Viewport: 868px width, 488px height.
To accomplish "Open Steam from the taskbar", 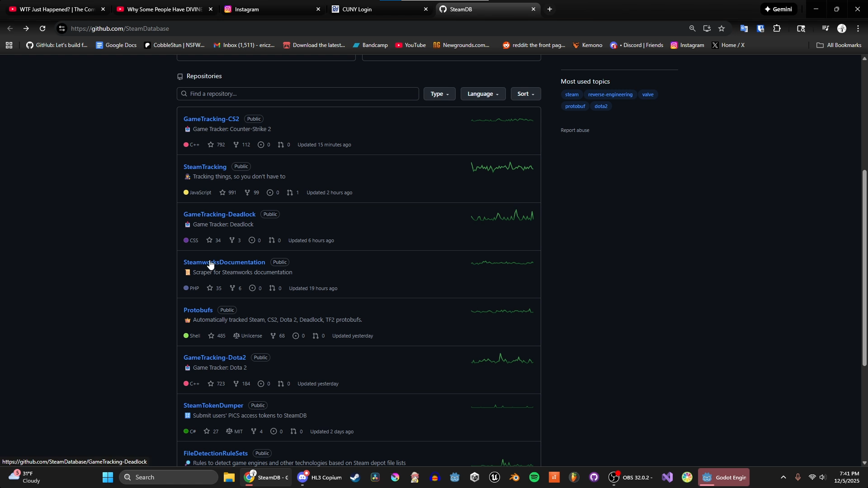I will (355, 477).
